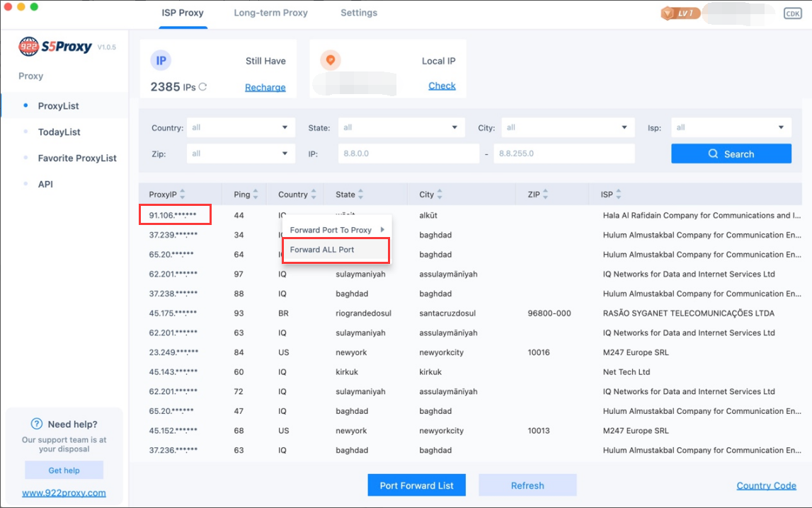This screenshot has width=812, height=508.
Task: Click ZIP value 96800-000
Action: click(x=549, y=313)
